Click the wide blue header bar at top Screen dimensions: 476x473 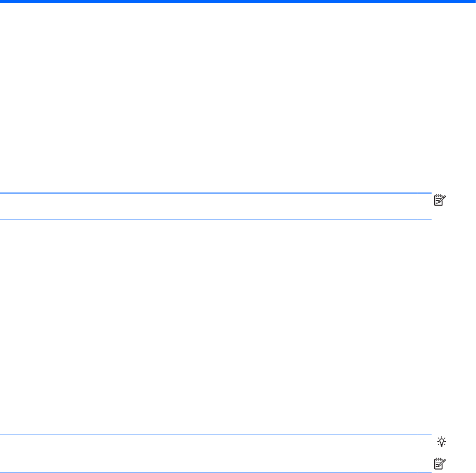click(238, 1)
